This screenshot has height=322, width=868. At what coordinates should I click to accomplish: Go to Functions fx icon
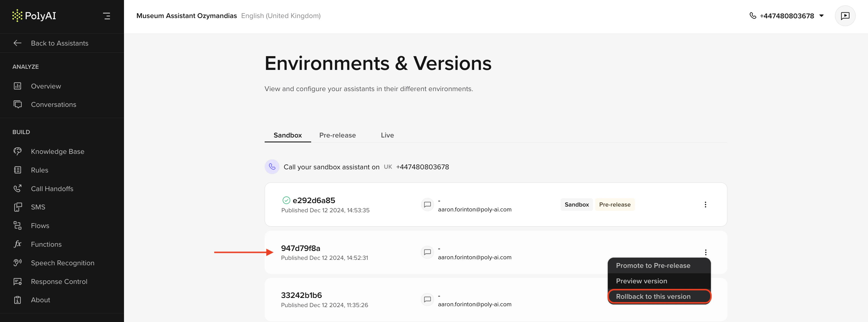[x=18, y=244]
